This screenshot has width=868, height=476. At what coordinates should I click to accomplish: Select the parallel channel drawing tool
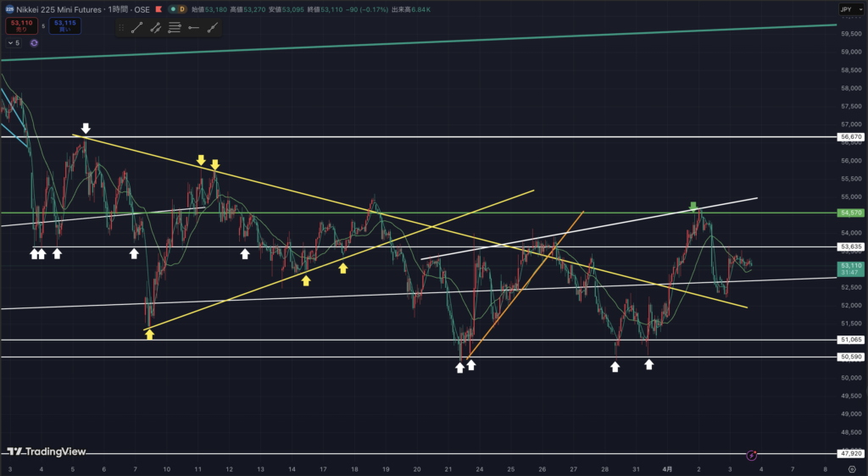[x=155, y=27]
